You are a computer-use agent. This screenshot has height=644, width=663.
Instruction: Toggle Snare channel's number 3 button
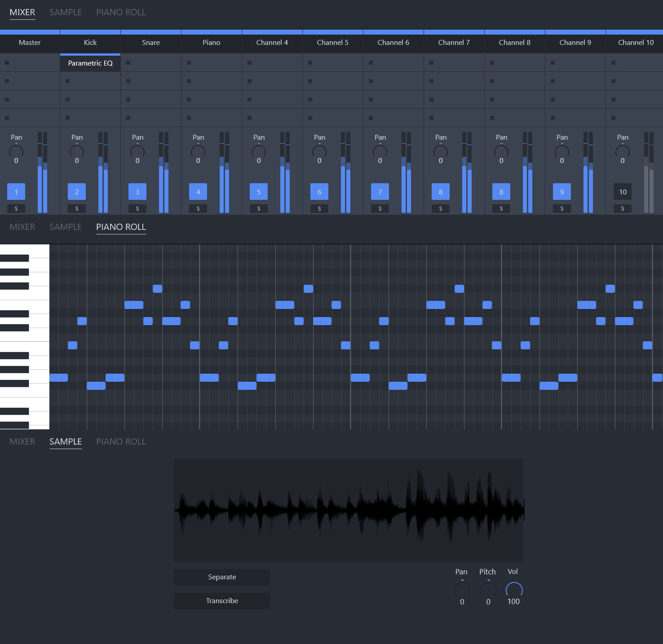coord(137,192)
